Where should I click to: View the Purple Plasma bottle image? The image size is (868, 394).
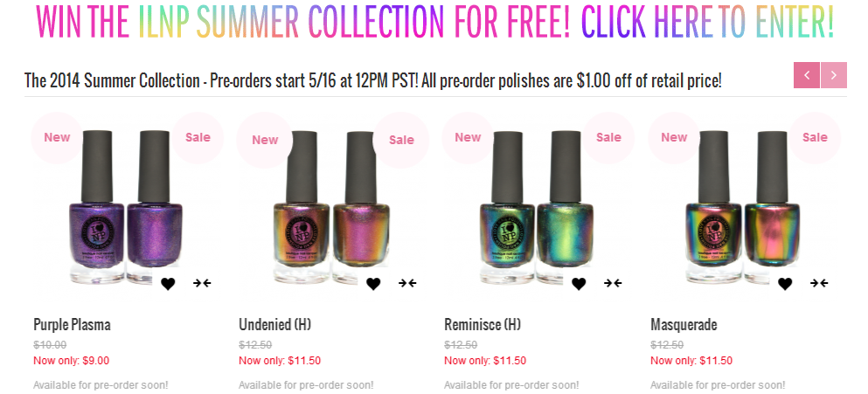tap(126, 206)
